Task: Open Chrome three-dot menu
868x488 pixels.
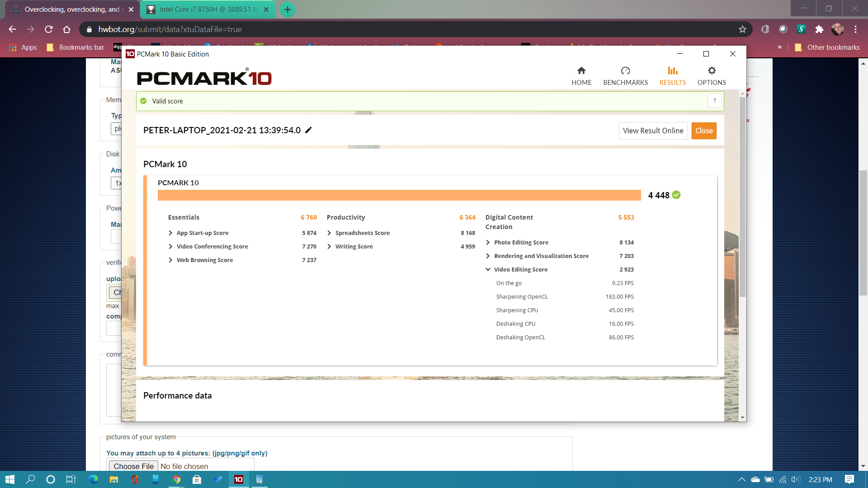Action: coord(855,29)
